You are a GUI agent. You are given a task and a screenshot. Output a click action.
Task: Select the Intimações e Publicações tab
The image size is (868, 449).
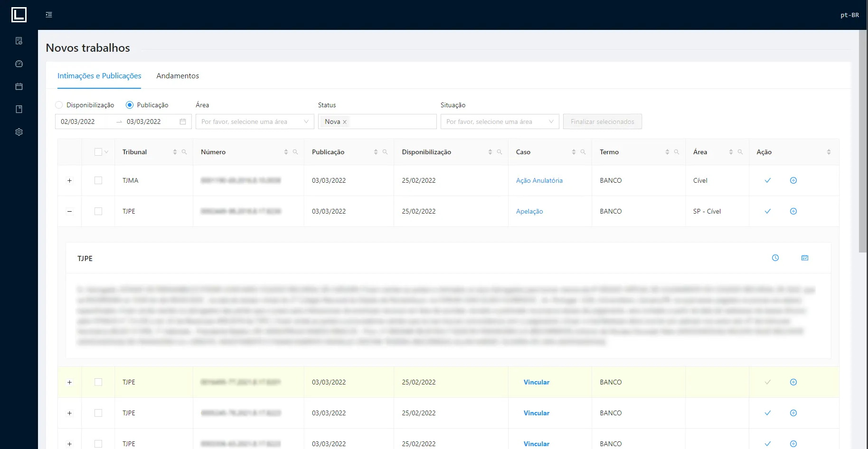(x=99, y=76)
